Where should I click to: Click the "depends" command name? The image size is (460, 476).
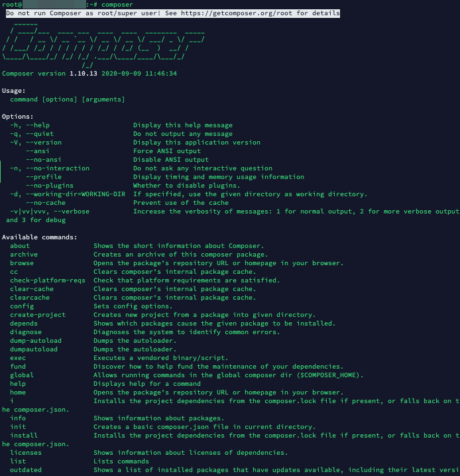coord(24,324)
